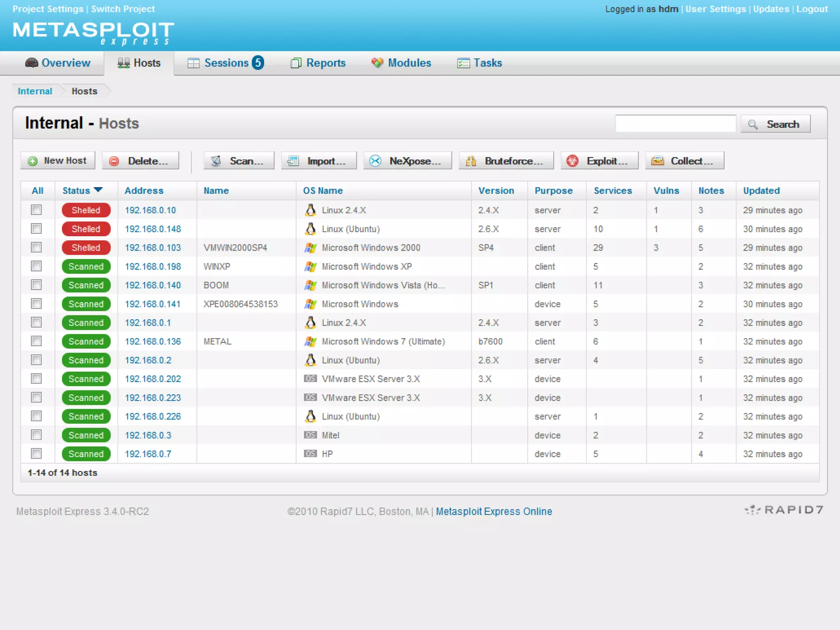This screenshot has height=630, width=840.
Task: Toggle the Status column sort arrow
Action: pos(98,190)
